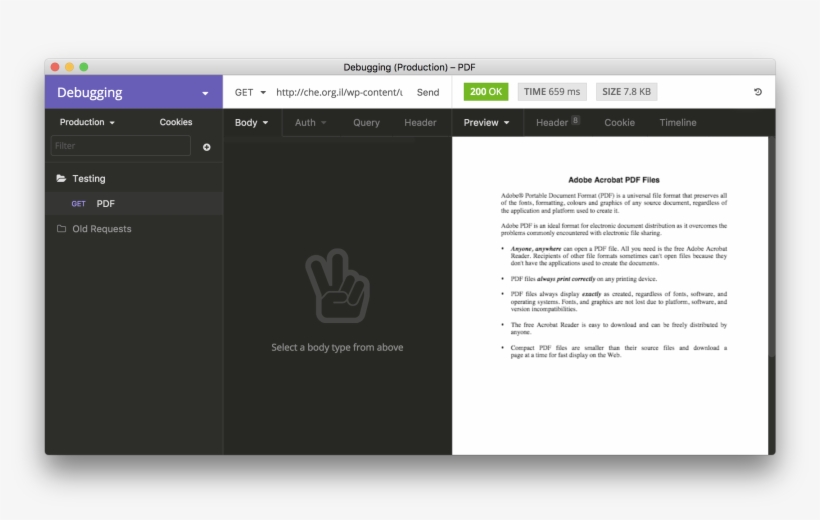Switch to the Query tab

coord(366,123)
